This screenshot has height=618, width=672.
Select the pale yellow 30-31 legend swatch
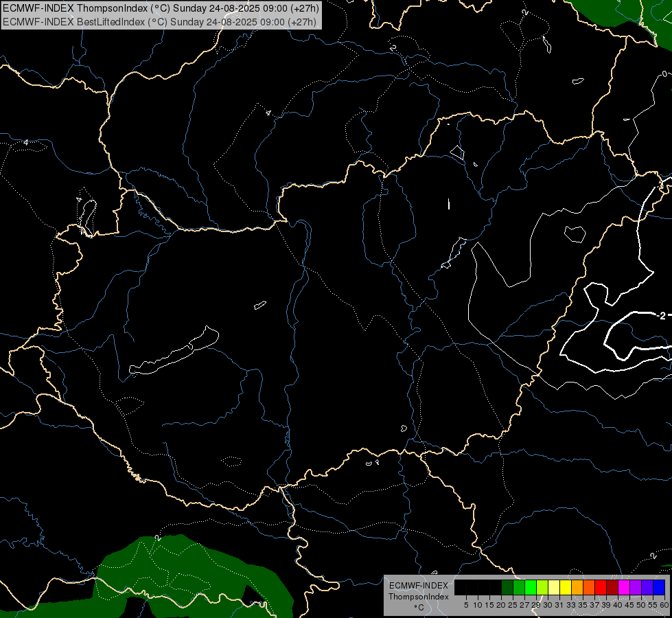[554, 587]
